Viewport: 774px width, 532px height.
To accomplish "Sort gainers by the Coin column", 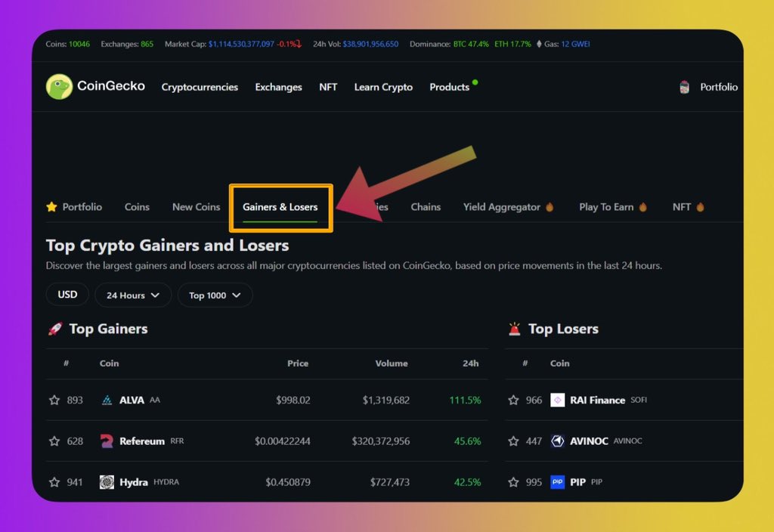I will tap(109, 363).
